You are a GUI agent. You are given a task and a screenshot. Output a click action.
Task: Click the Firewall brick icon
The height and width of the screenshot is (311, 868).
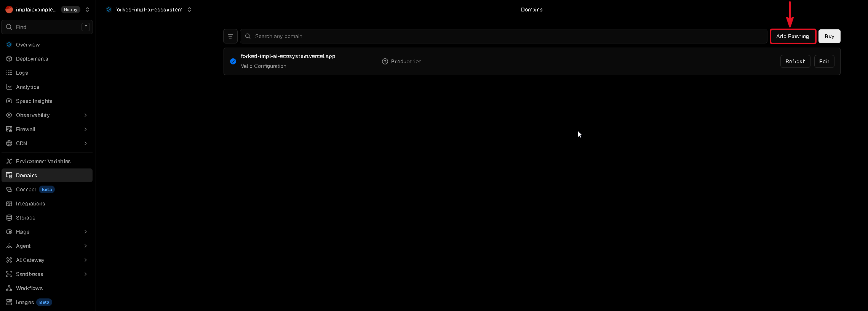pyautogui.click(x=9, y=129)
